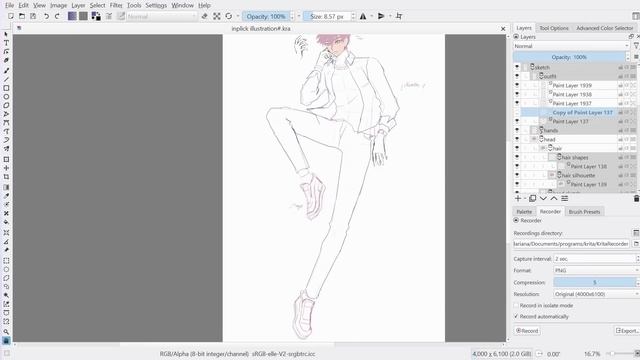The image size is (640, 360).
Task: Open the Format PNG dropdown
Action: [x=596, y=270]
